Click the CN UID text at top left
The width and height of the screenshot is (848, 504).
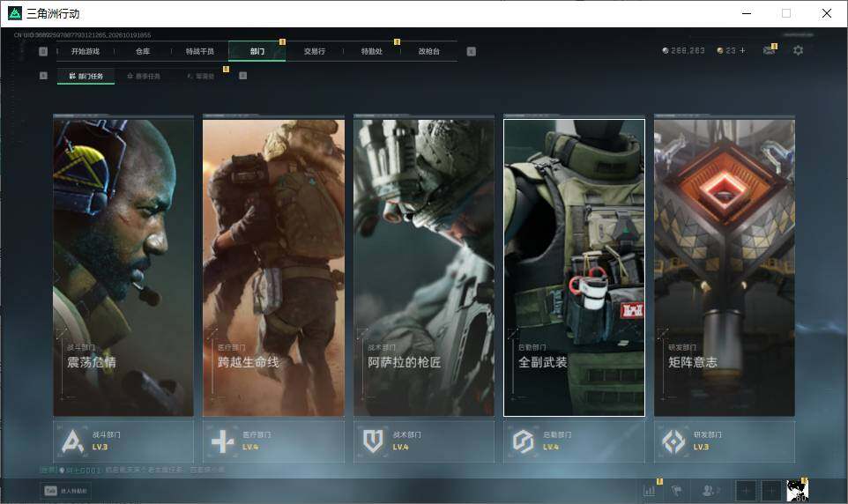(x=82, y=35)
